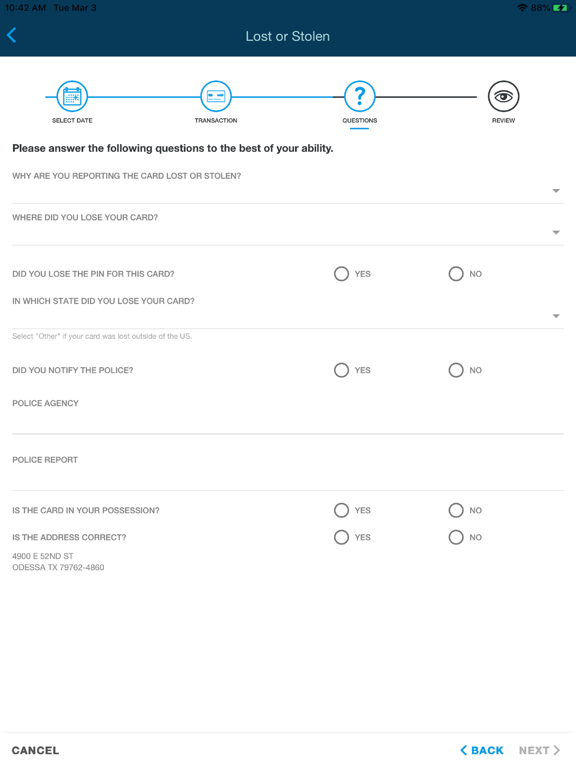Go to the eye Review step icon
The width and height of the screenshot is (576, 768).
[504, 96]
